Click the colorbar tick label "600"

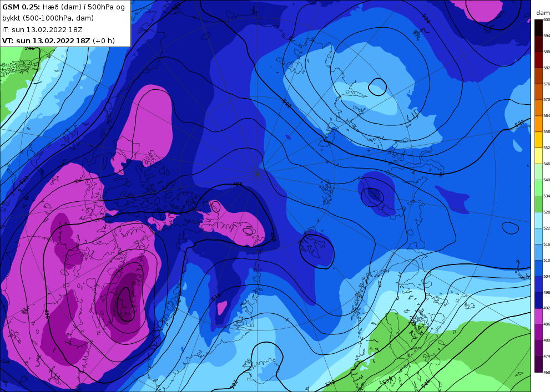click(547, 20)
